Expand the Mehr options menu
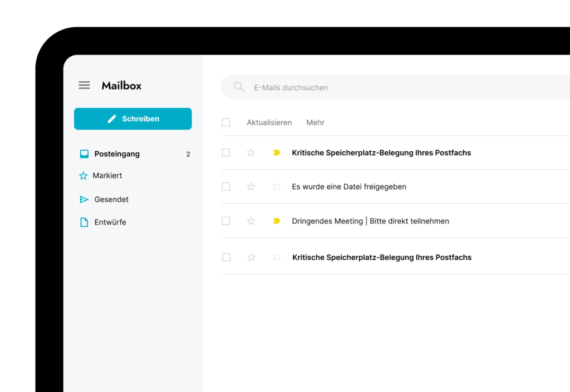 click(x=315, y=122)
